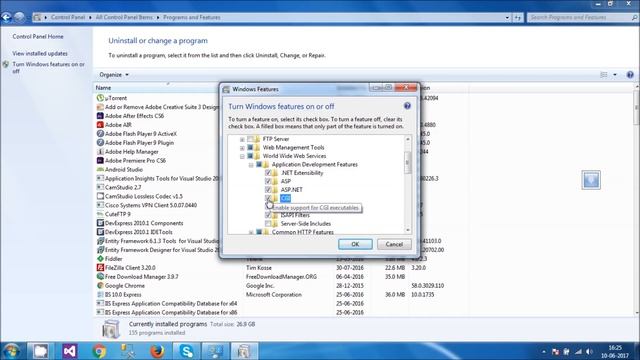Click the Free Download Manager icon

[x=100, y=277]
